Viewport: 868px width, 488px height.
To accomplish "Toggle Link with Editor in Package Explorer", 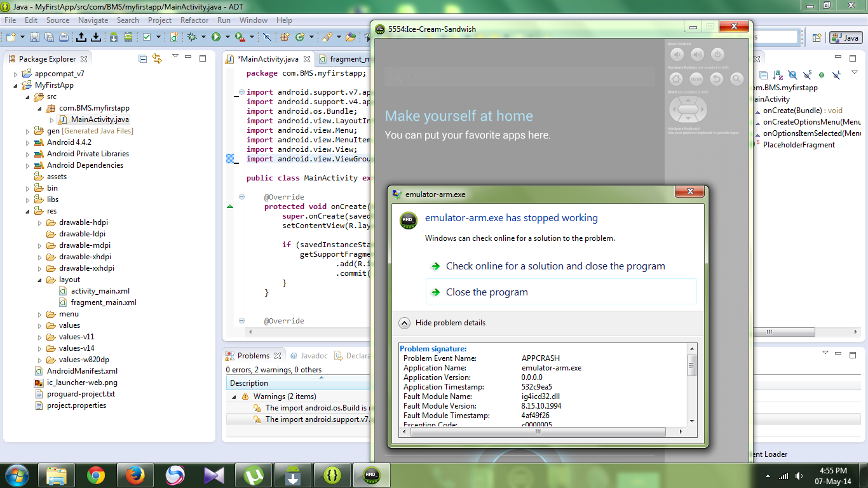I will pyautogui.click(x=157, y=58).
